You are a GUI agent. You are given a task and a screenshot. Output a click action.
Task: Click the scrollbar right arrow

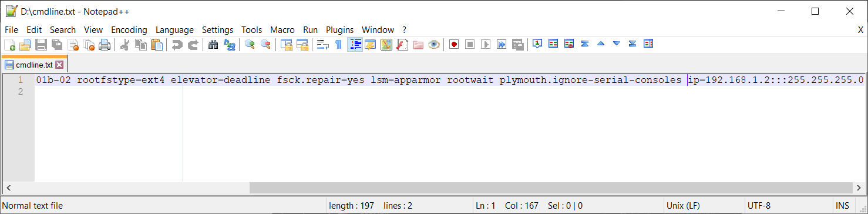click(x=859, y=188)
